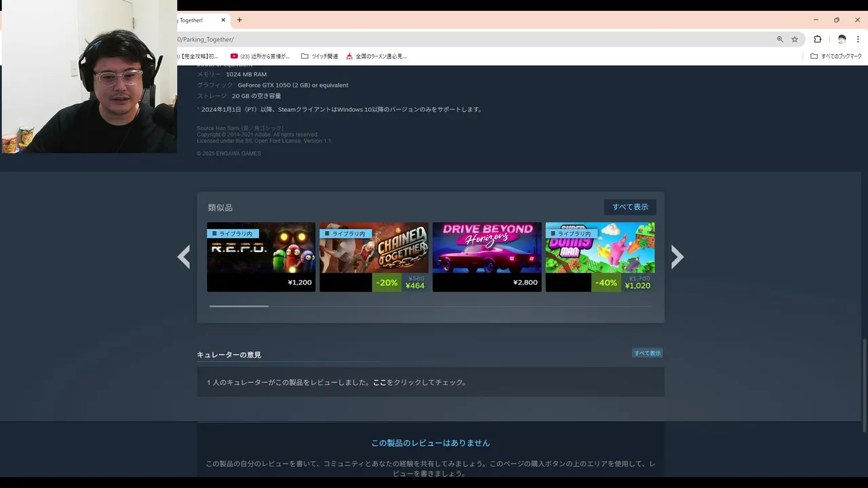Open the YouTube 近所から苦情が bookmark
This screenshot has width=868, height=488.
pyautogui.click(x=260, y=56)
